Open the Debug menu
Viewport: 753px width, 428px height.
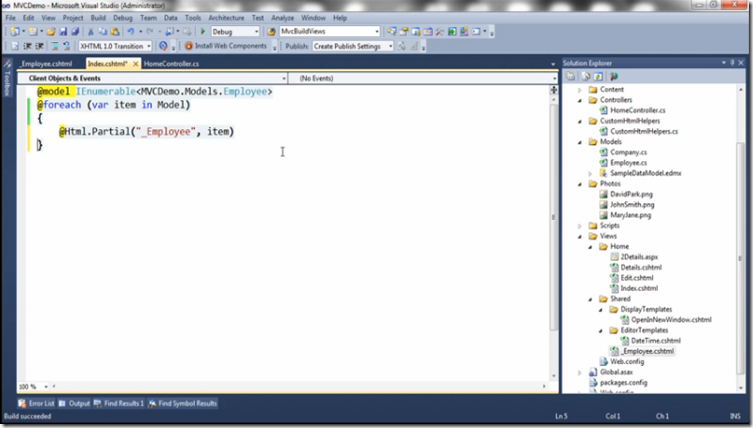(123, 18)
